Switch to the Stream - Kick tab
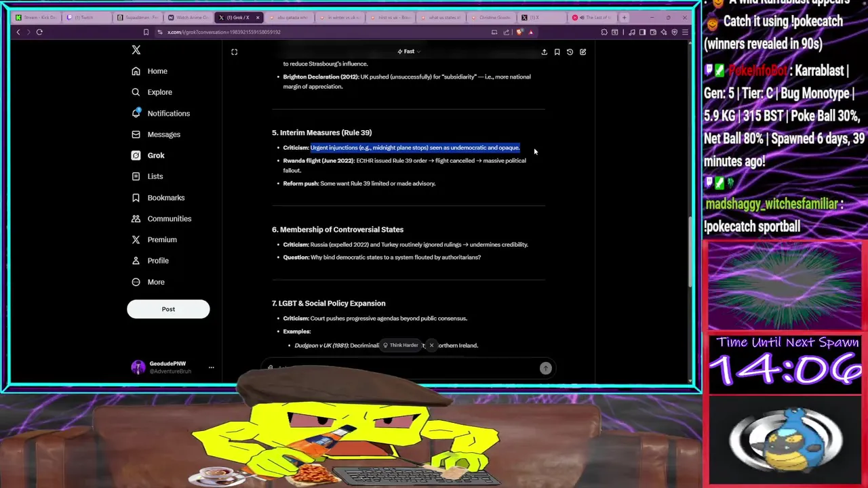This screenshot has width=868, height=488. [x=37, y=18]
